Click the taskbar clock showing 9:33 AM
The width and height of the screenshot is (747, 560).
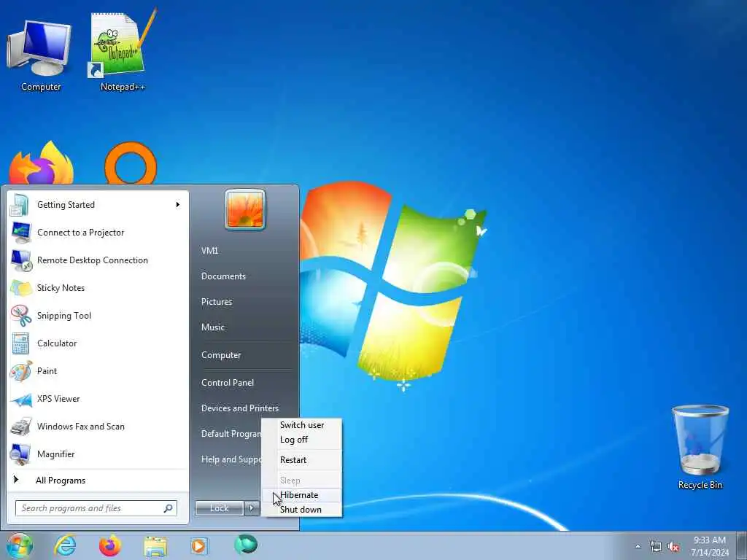710,546
